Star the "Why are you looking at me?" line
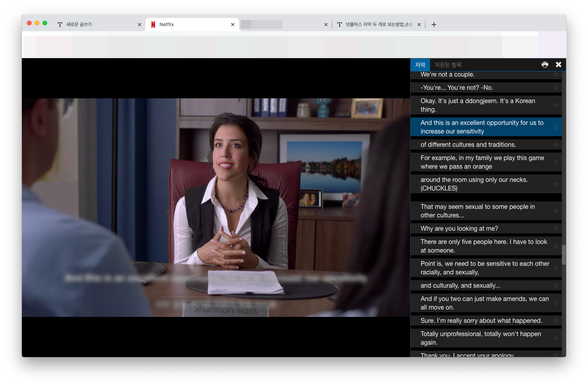 click(556, 228)
